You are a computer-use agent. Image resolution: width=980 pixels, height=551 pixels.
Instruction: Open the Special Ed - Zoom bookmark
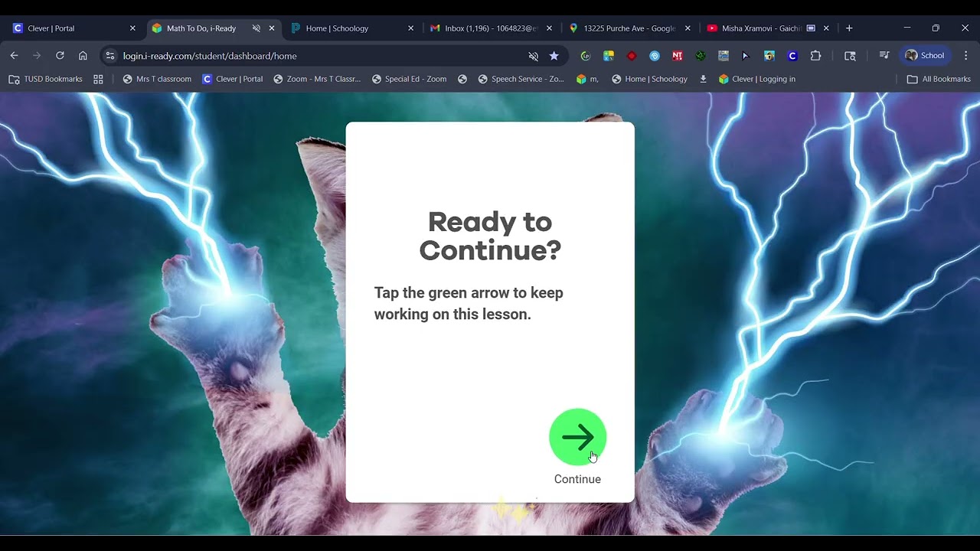409,79
